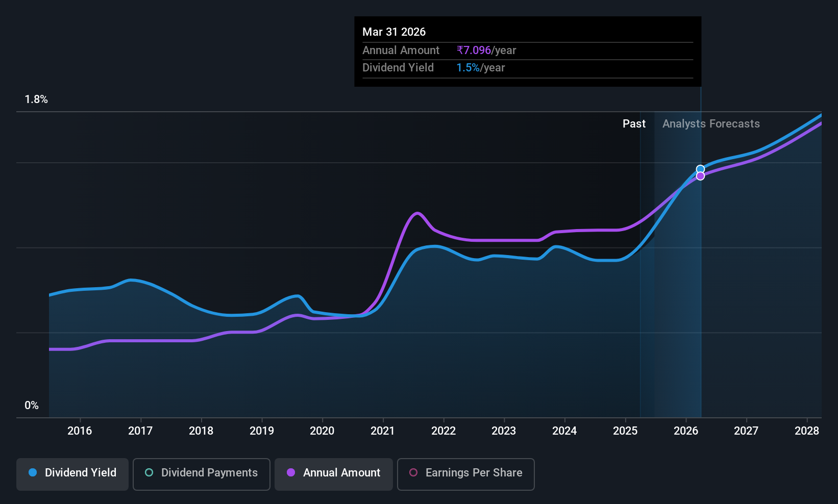This screenshot has height=504, width=838.
Task: Select the purple Annual Amount data point marker
Action: (700, 176)
